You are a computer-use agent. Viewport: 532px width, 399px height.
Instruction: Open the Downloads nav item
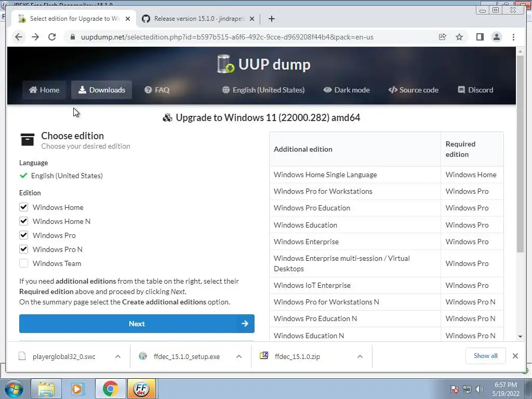(x=101, y=90)
